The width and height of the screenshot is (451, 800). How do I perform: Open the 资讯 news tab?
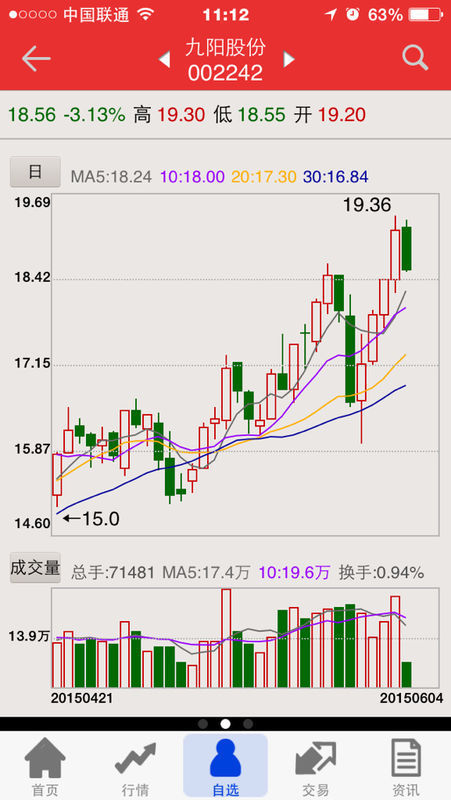pos(406,767)
